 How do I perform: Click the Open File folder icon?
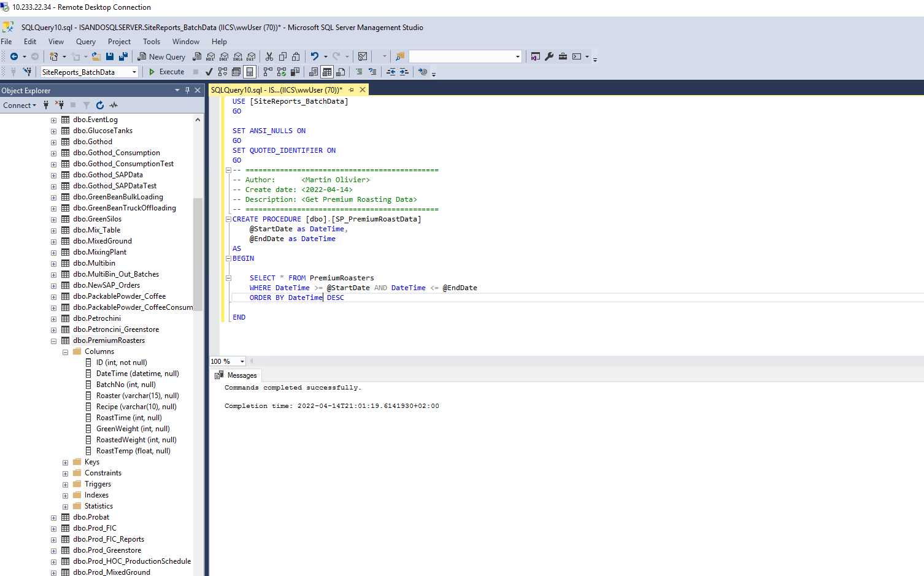point(96,56)
